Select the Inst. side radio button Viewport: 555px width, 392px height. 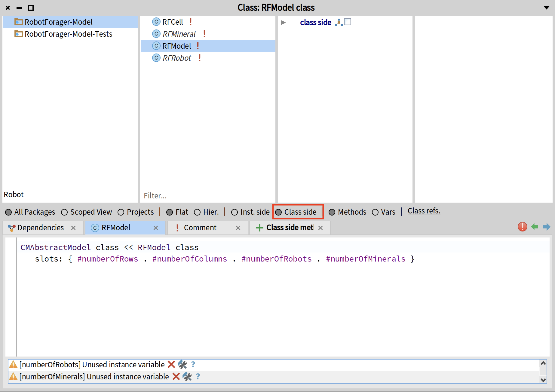click(235, 212)
